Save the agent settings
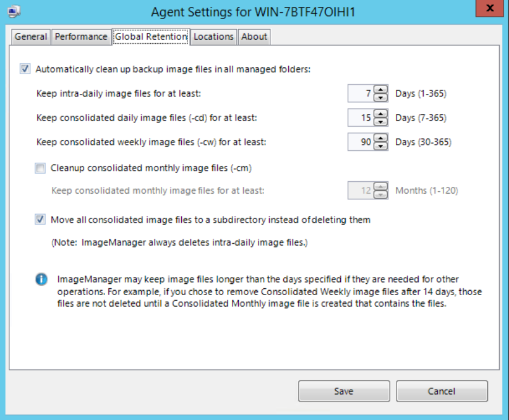This screenshot has width=509, height=420. pos(344,391)
